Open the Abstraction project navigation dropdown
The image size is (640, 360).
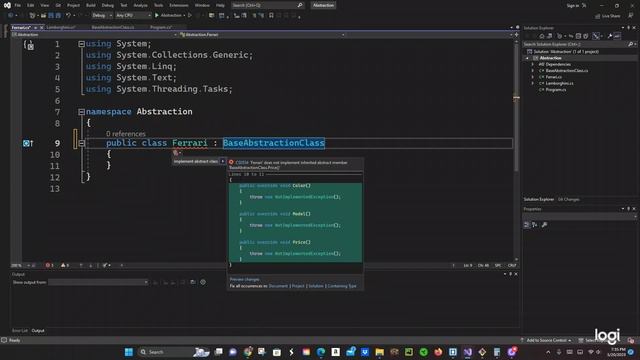(94, 35)
